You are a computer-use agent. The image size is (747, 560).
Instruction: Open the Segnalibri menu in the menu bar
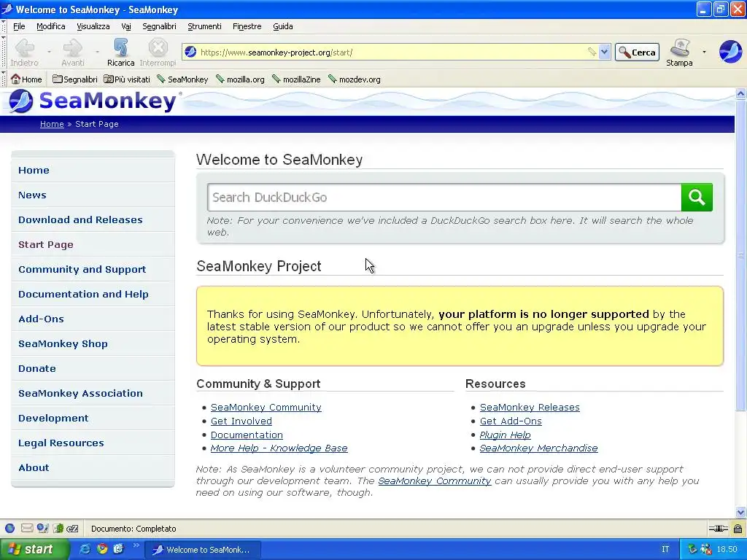click(x=159, y=26)
